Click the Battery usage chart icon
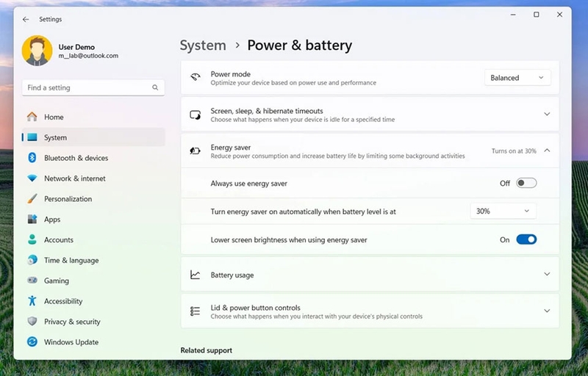The height and width of the screenshot is (376, 588). tap(196, 275)
